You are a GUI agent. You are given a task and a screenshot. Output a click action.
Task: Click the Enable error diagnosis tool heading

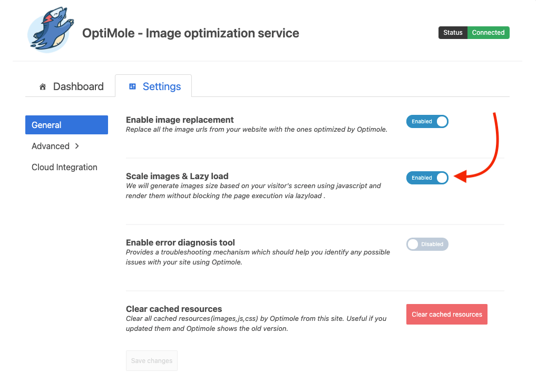[180, 243]
